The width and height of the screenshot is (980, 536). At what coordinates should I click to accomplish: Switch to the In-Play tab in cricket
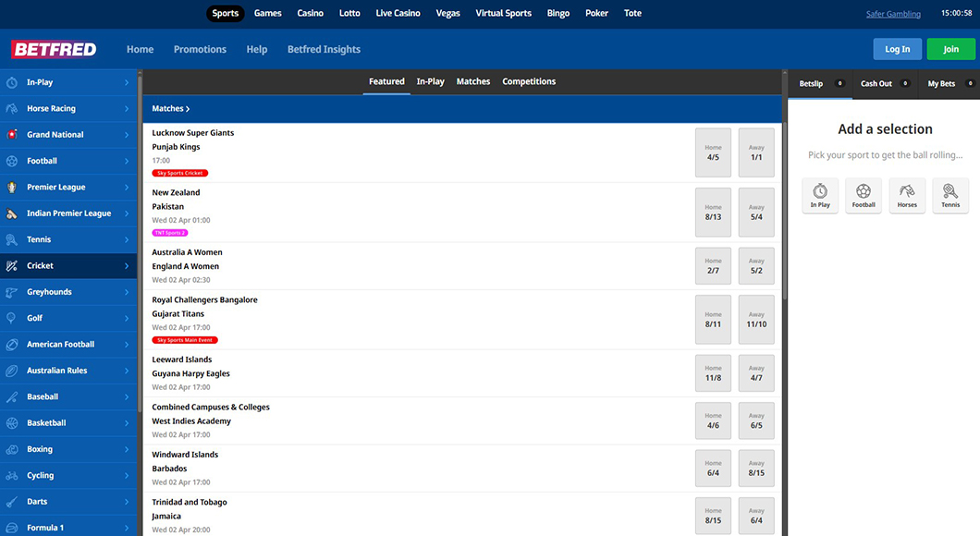430,82
